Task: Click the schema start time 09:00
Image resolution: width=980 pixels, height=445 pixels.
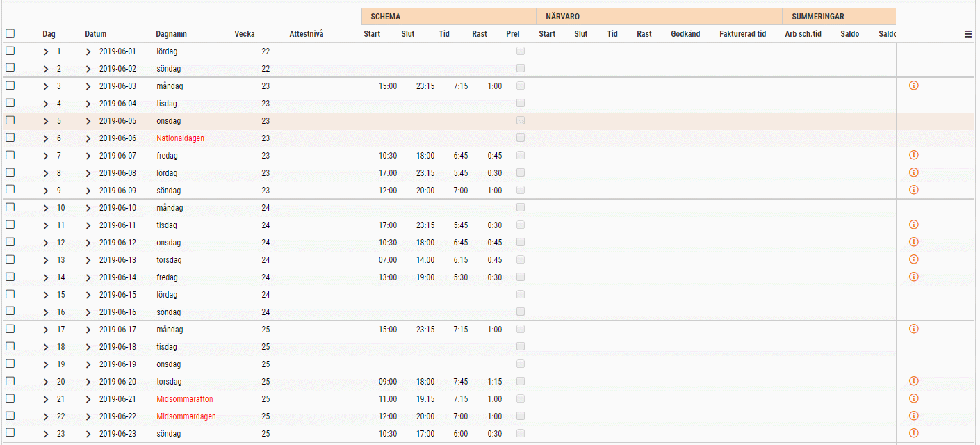Action: click(x=388, y=382)
